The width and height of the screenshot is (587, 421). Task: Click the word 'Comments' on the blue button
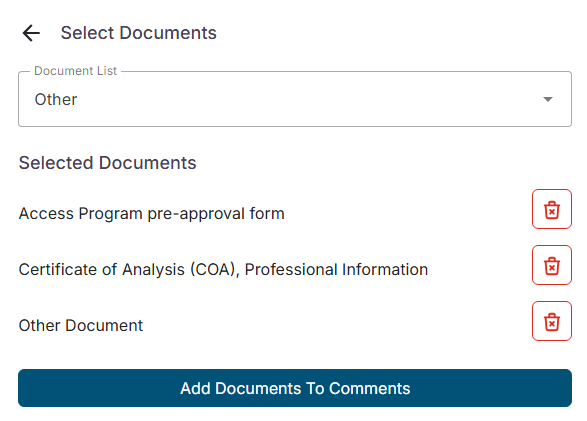click(369, 388)
